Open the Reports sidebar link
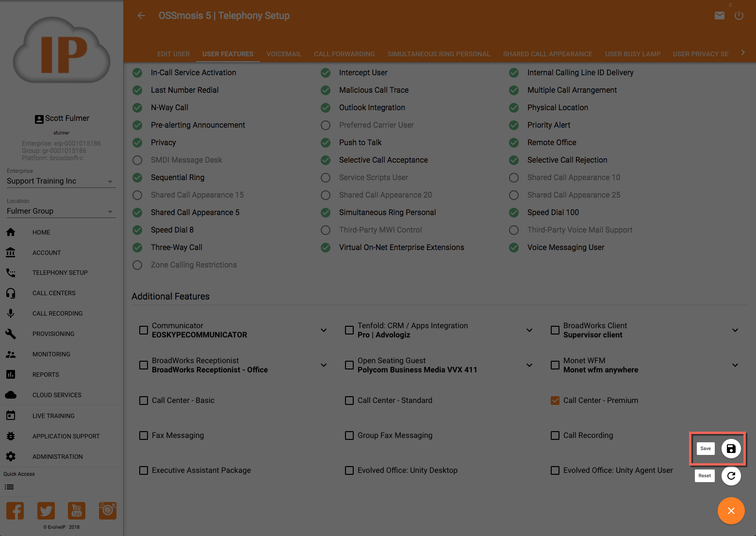The image size is (756, 536). click(x=46, y=375)
